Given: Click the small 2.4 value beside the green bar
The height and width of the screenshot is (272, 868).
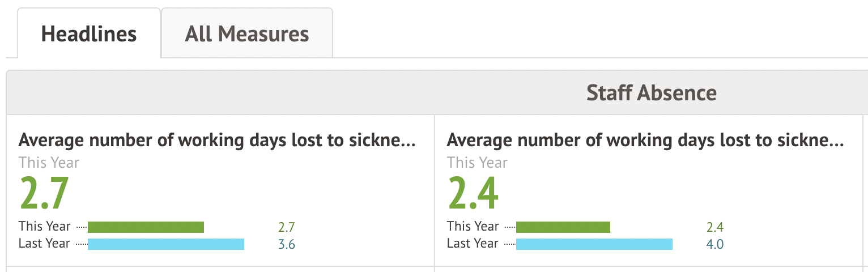Looking at the screenshot, I should 715,228.
